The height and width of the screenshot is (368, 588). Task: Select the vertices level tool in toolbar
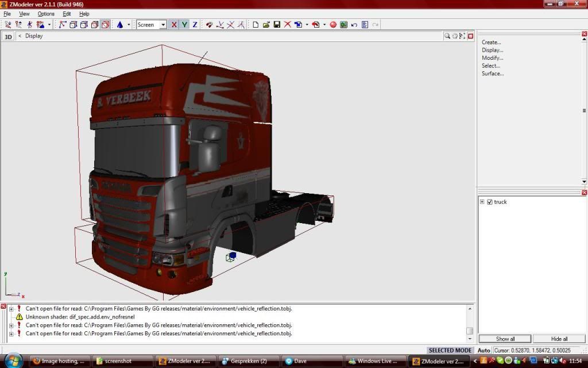(63, 25)
